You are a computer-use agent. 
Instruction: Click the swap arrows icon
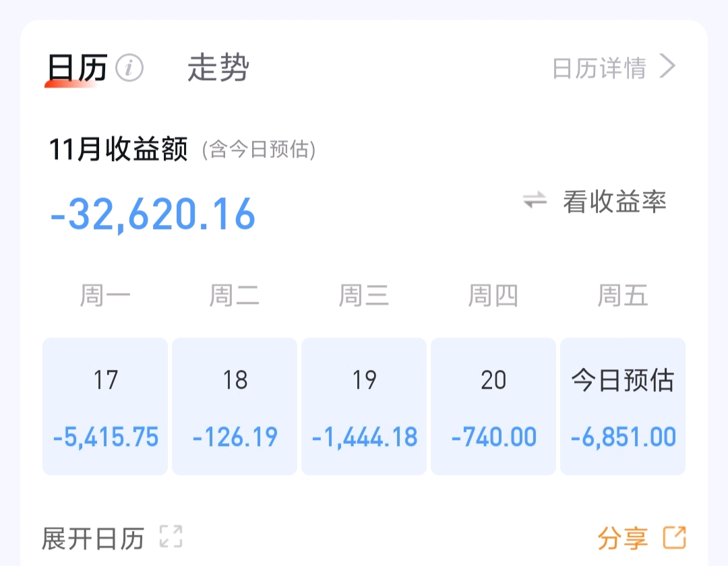tap(535, 200)
